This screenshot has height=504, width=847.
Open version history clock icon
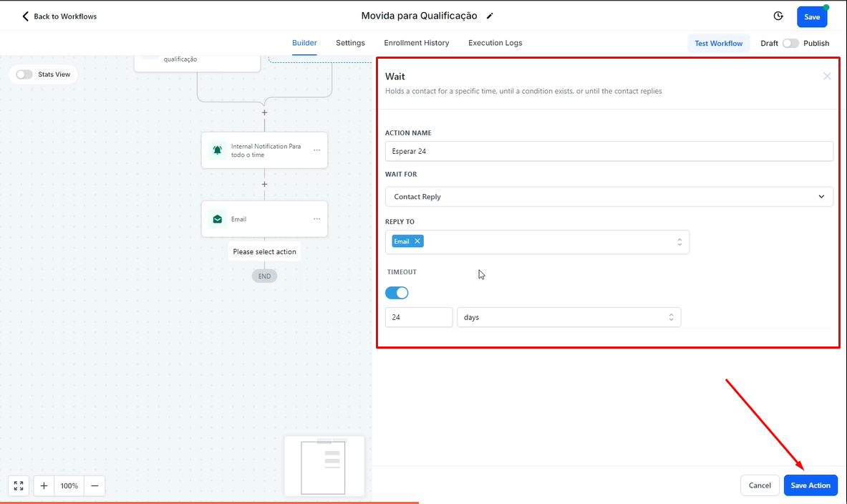coord(778,16)
